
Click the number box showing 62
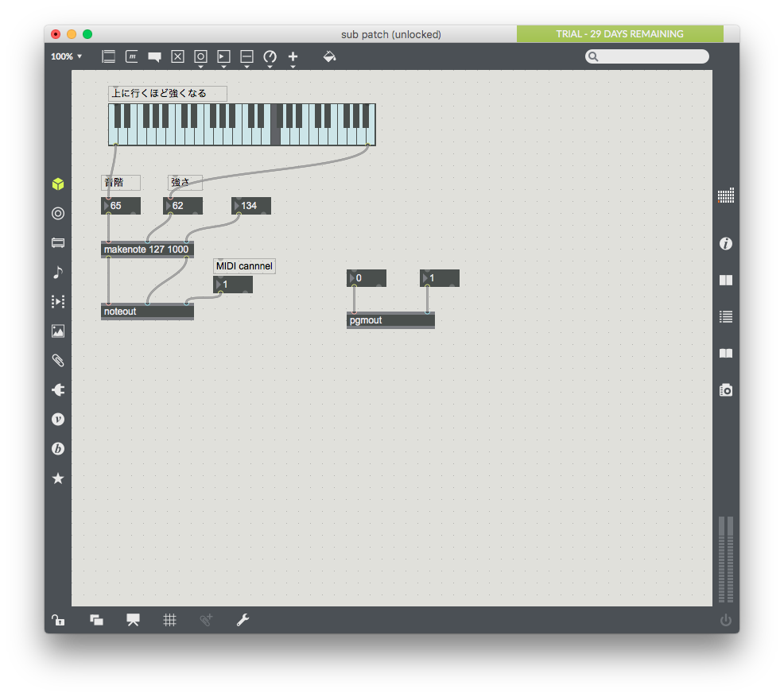point(183,206)
